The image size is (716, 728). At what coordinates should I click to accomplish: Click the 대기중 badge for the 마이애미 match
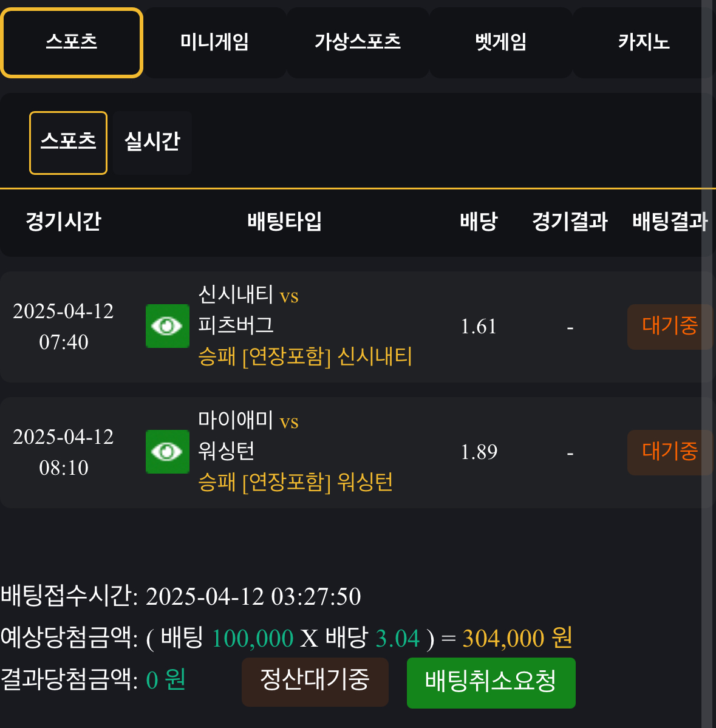click(x=669, y=452)
